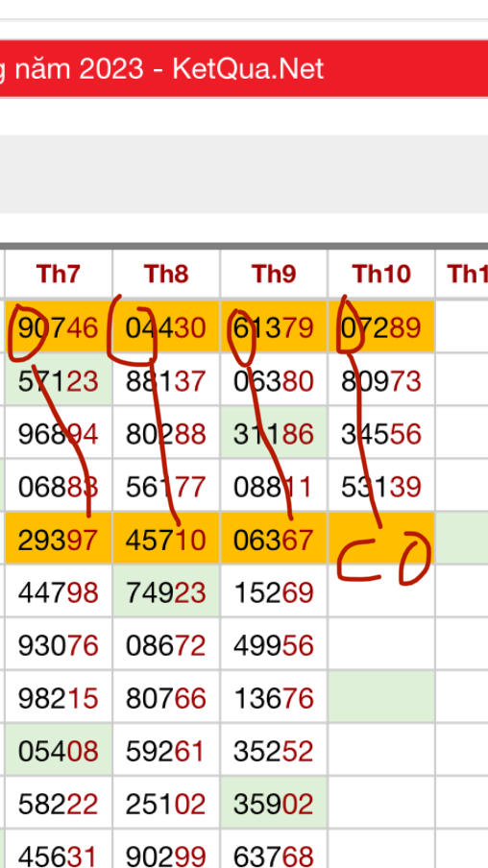488x868 pixels.
Task: Click the green cell showing 74923
Action: tap(166, 592)
